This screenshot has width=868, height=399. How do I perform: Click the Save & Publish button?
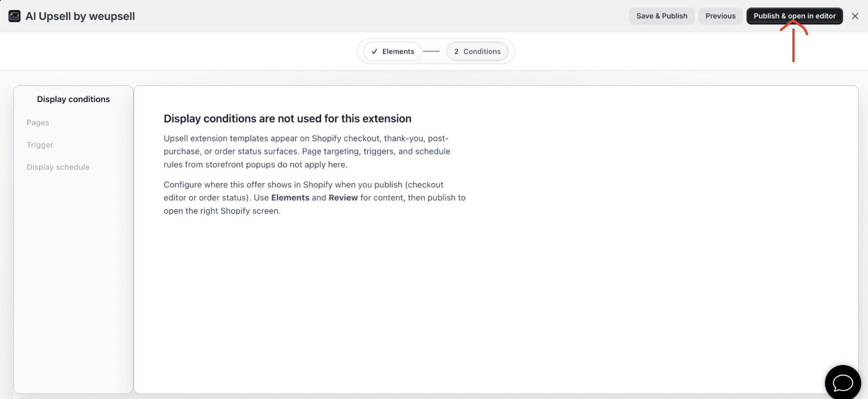point(661,16)
